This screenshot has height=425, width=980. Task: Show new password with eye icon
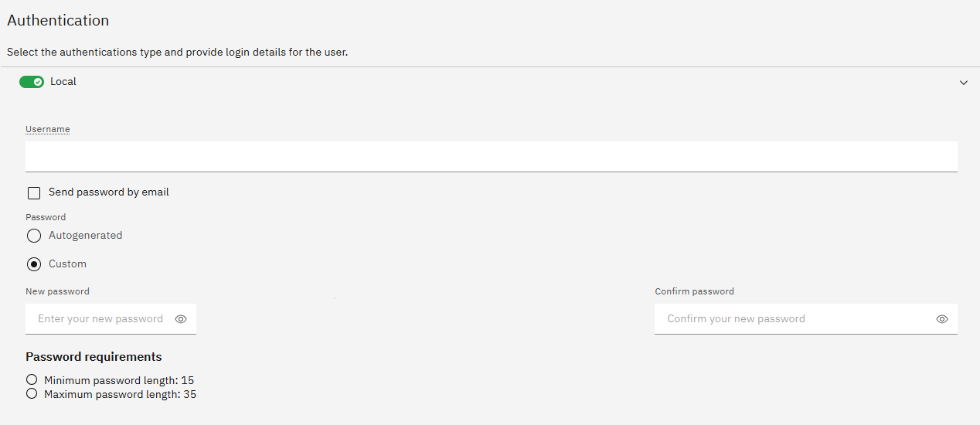click(x=181, y=319)
